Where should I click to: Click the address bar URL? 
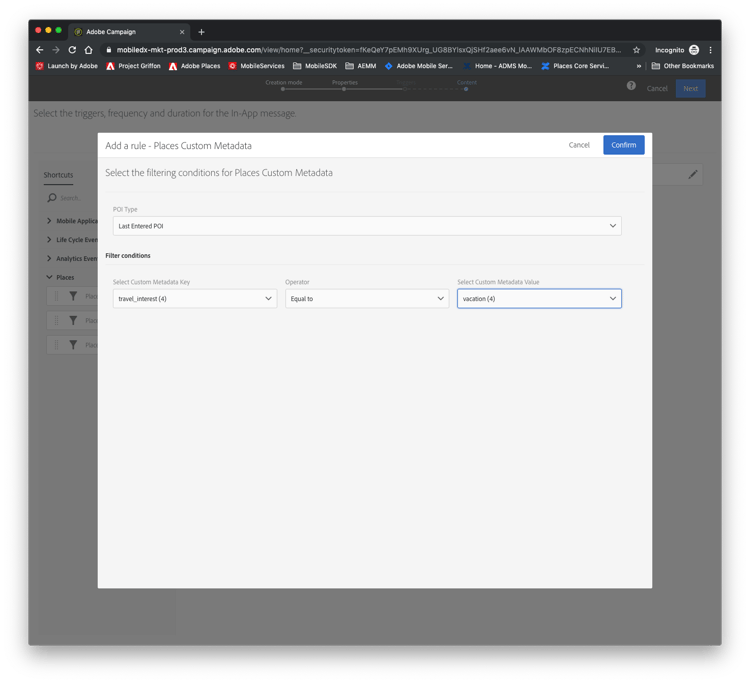click(368, 50)
